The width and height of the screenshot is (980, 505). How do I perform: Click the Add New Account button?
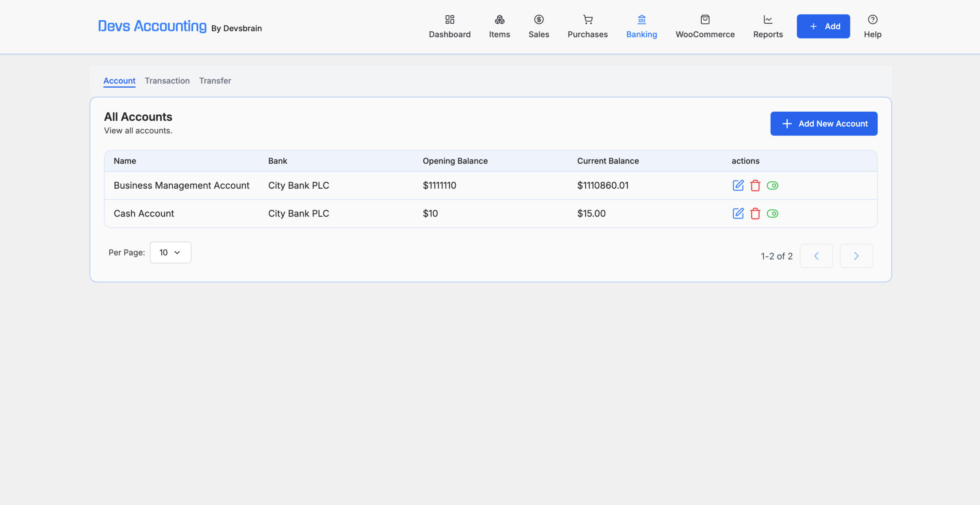[x=824, y=124]
